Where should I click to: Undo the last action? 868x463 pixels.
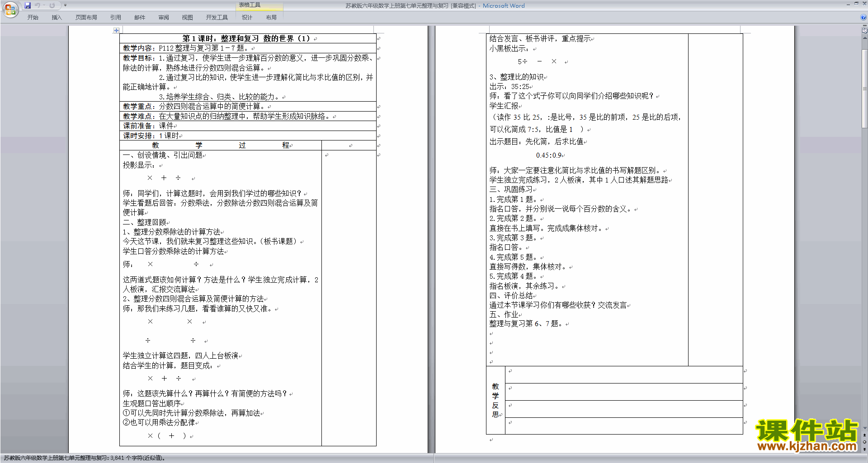[38, 5]
